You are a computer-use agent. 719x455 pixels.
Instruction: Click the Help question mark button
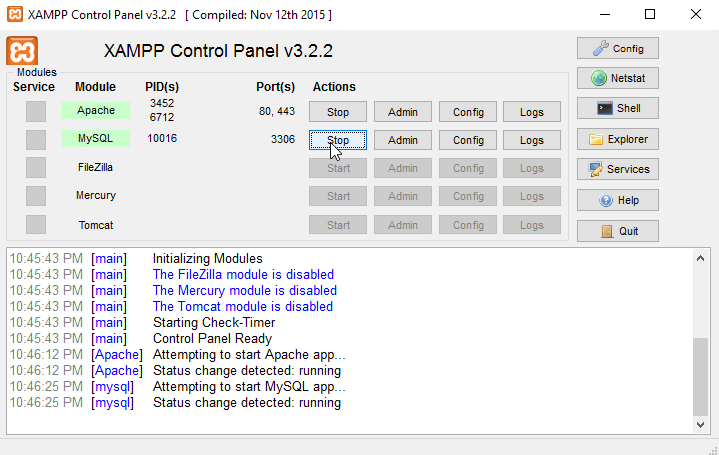point(618,200)
